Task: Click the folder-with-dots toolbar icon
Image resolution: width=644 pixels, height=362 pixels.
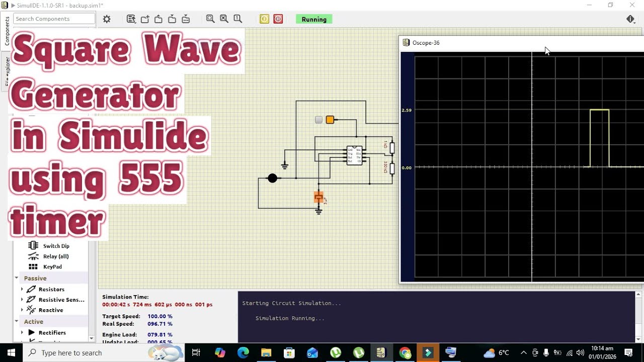Action: coord(186,19)
